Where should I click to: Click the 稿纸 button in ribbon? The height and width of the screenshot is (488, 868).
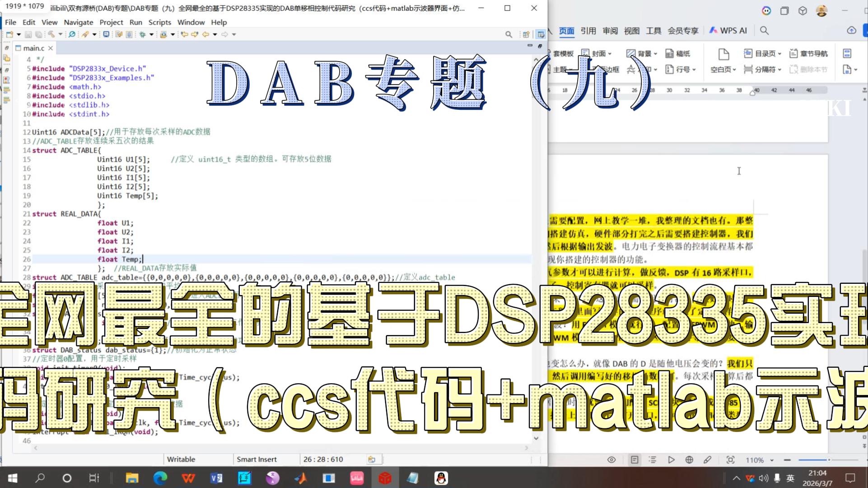tap(678, 53)
